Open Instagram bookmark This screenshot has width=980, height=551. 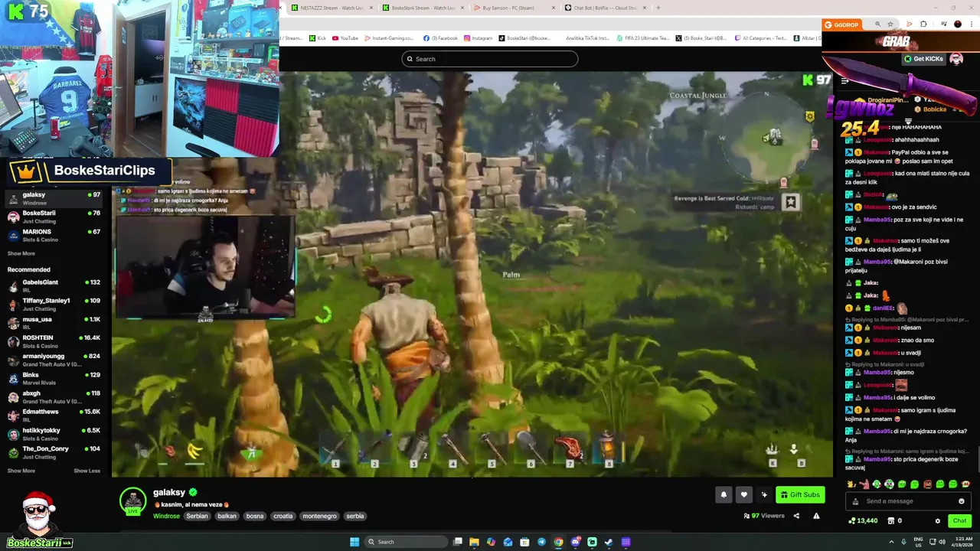pos(479,38)
